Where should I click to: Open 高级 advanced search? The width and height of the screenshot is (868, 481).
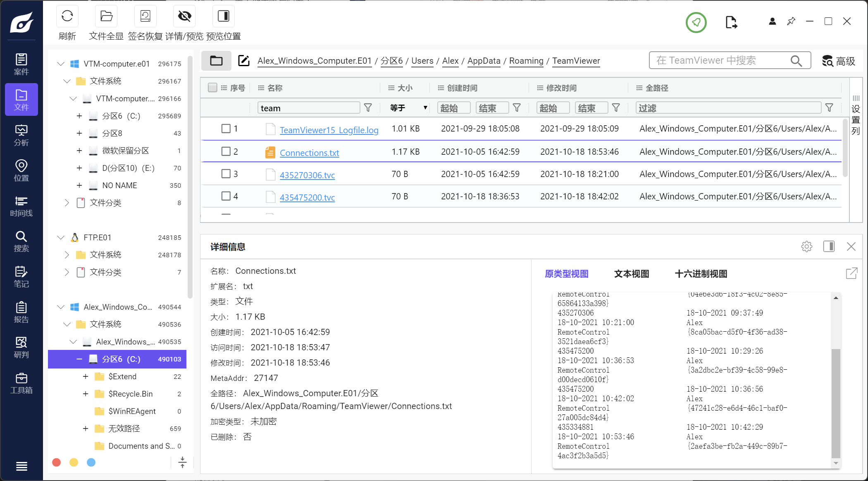(x=838, y=61)
